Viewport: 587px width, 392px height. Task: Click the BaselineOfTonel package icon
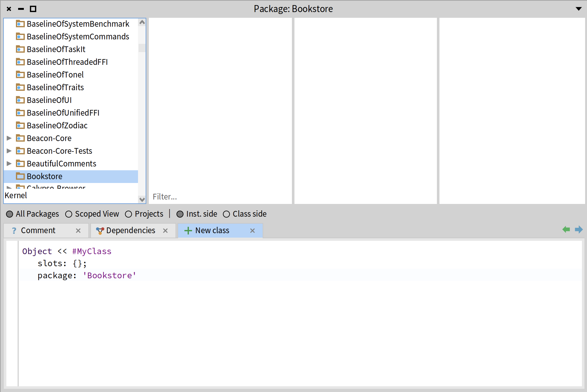20,75
